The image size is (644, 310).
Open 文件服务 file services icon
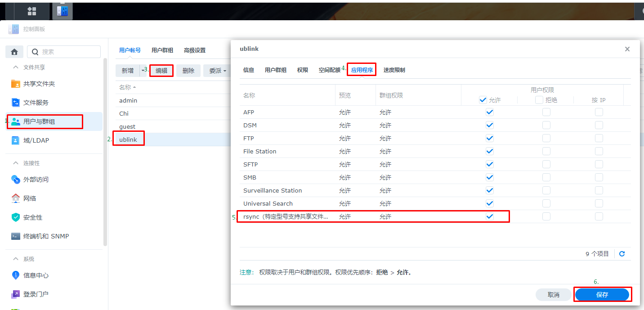(16, 103)
